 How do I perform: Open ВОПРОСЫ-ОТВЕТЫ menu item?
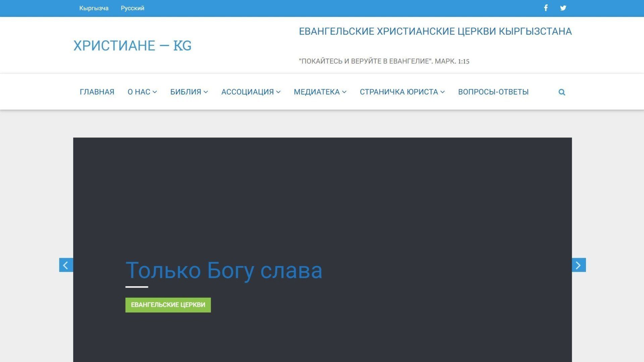(x=493, y=92)
